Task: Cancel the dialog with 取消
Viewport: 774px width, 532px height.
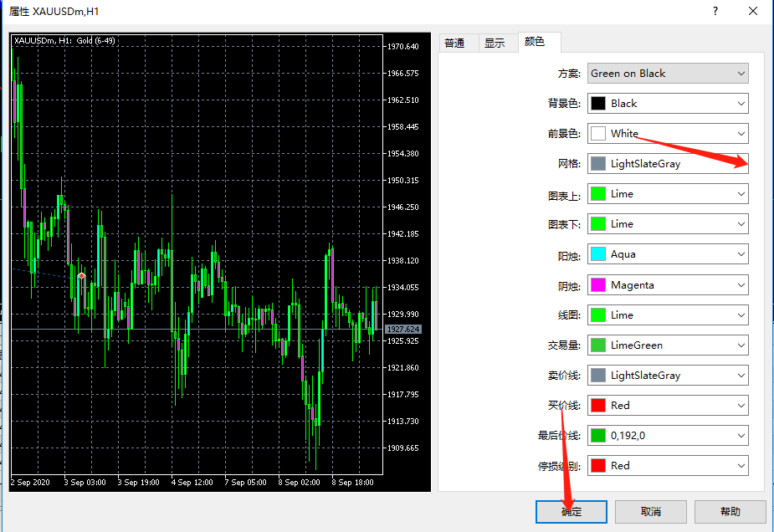Action: pyautogui.click(x=651, y=512)
